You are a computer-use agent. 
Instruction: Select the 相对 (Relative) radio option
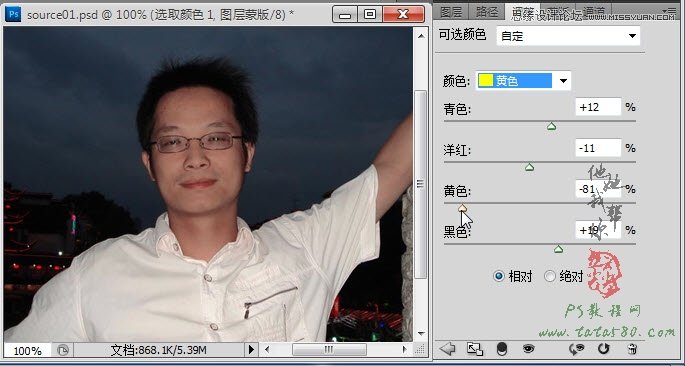(498, 276)
